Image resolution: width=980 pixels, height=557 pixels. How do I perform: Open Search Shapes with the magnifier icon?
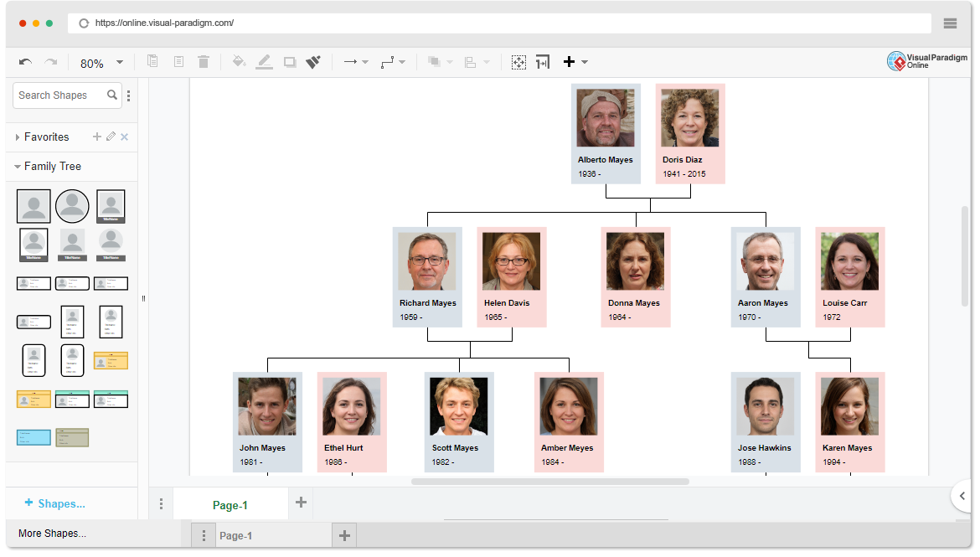click(111, 95)
